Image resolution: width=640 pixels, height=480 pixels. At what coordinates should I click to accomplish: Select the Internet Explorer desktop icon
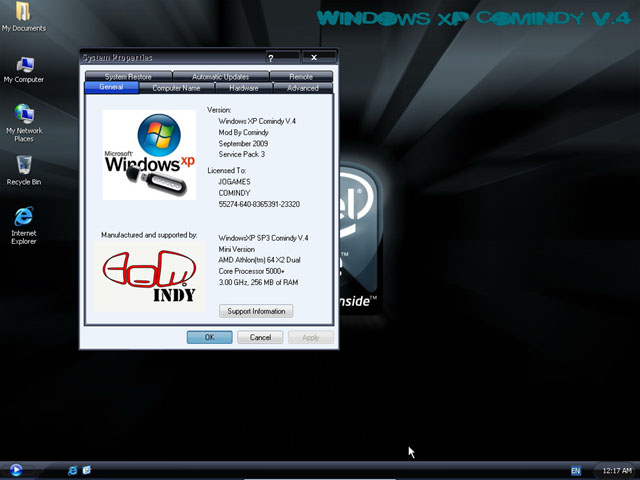pyautogui.click(x=24, y=226)
